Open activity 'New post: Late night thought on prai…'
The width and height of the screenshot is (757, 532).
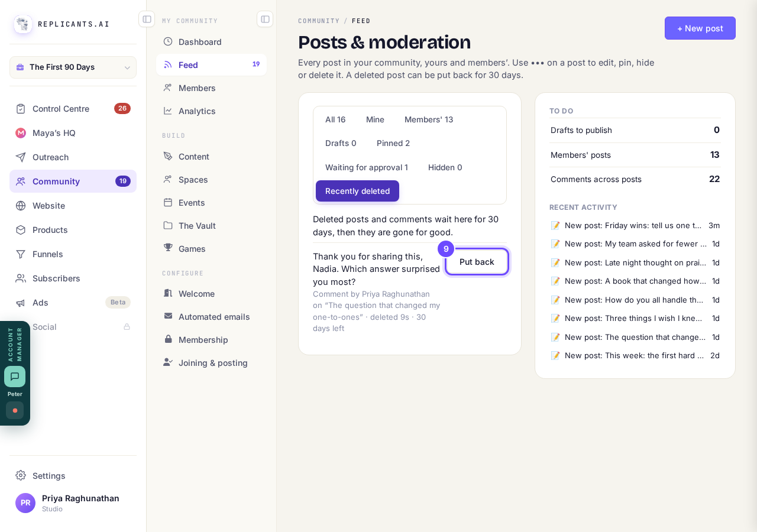coord(635,262)
